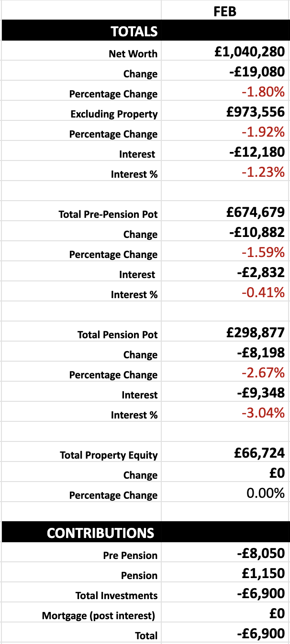Click the 0.00% percentage change cell
The width and height of the screenshot is (290, 644).
tap(225, 493)
